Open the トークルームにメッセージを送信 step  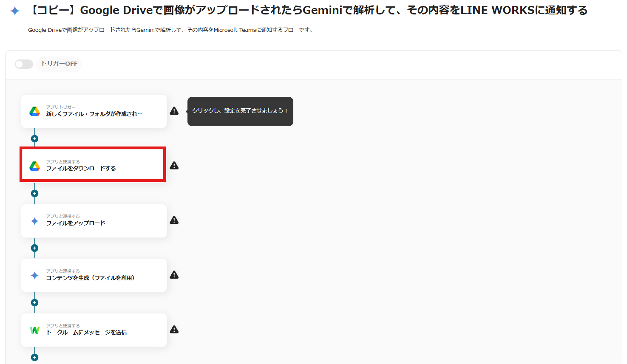pos(94,330)
